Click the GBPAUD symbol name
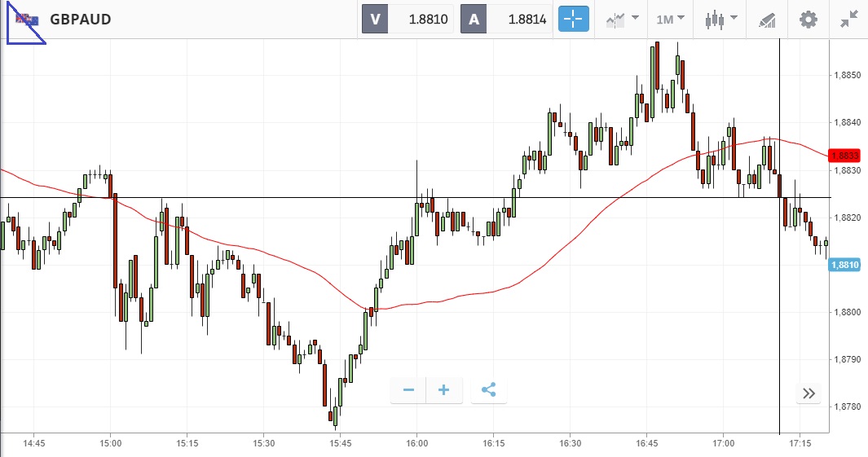This screenshot has width=868, height=457. (x=80, y=20)
